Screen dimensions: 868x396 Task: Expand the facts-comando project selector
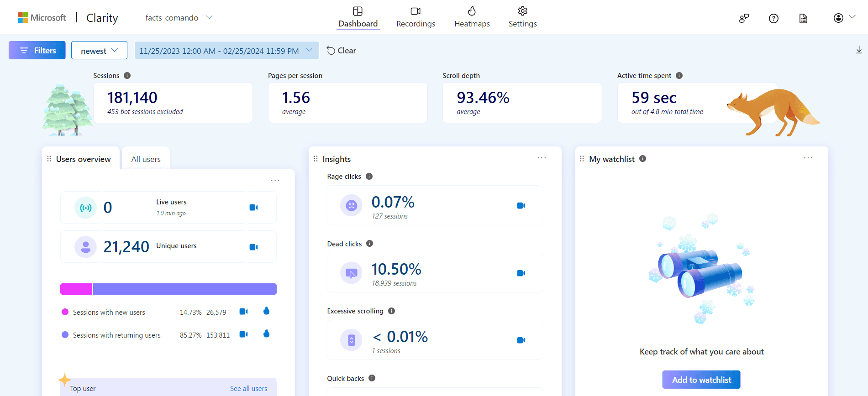[179, 17]
